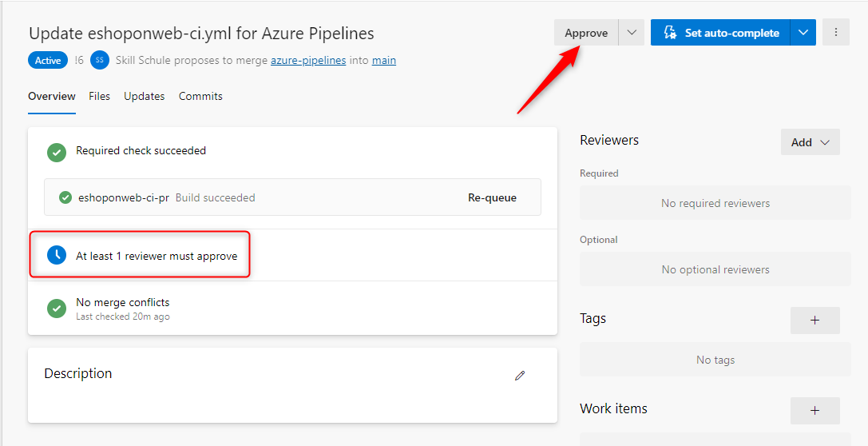Click the green check beside No merge conflicts
This screenshot has height=446, width=868.
[56, 308]
